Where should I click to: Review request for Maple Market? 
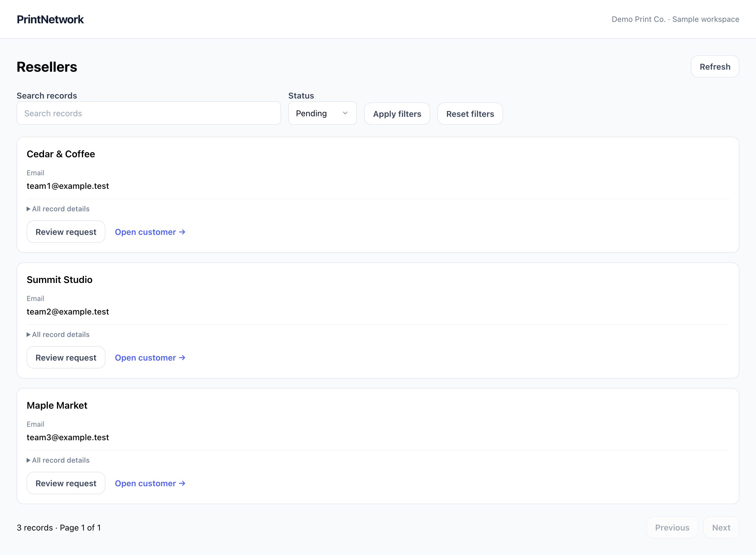click(66, 483)
